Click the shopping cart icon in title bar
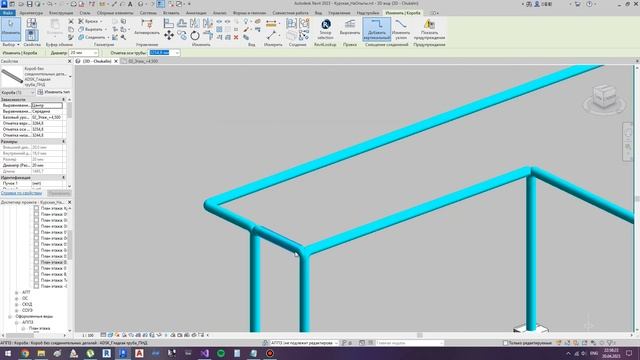The height and width of the screenshot is (360, 640). coord(578,4)
